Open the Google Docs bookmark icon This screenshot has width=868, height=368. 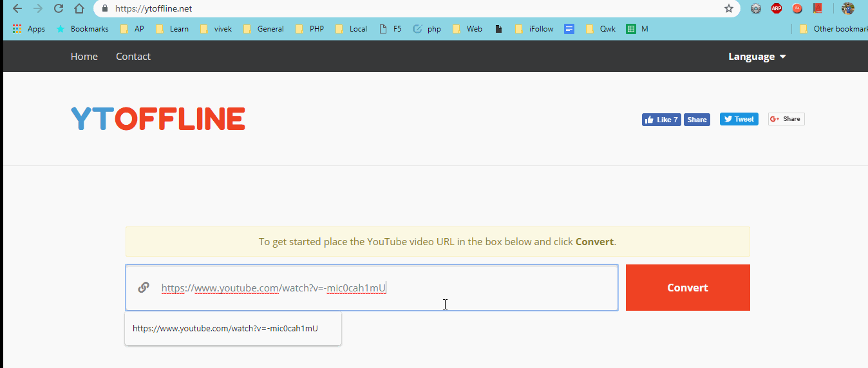pos(569,29)
